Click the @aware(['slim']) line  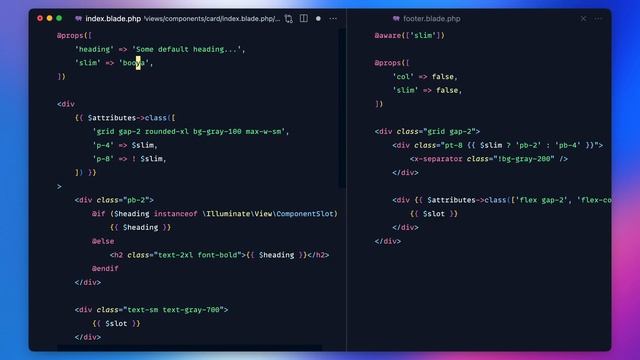tap(409, 36)
